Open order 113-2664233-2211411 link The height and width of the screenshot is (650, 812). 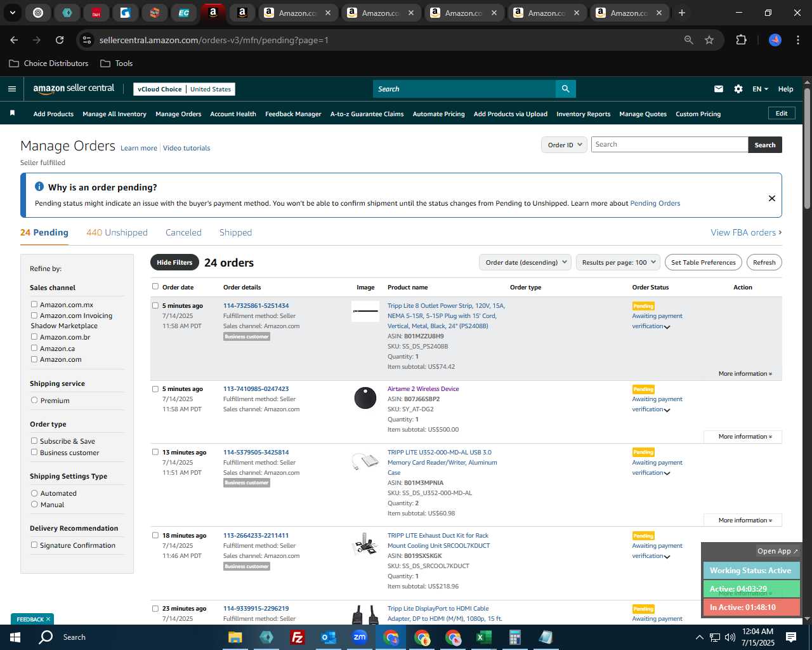coord(256,536)
